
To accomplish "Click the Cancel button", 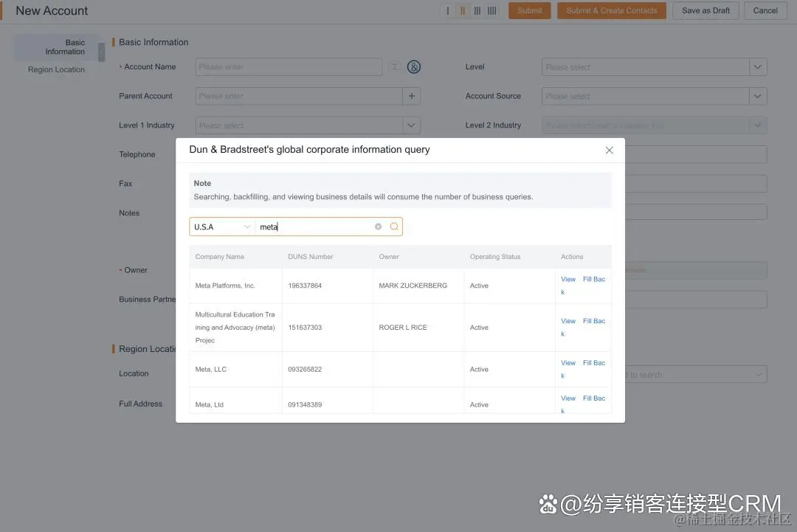I will pyautogui.click(x=765, y=10).
